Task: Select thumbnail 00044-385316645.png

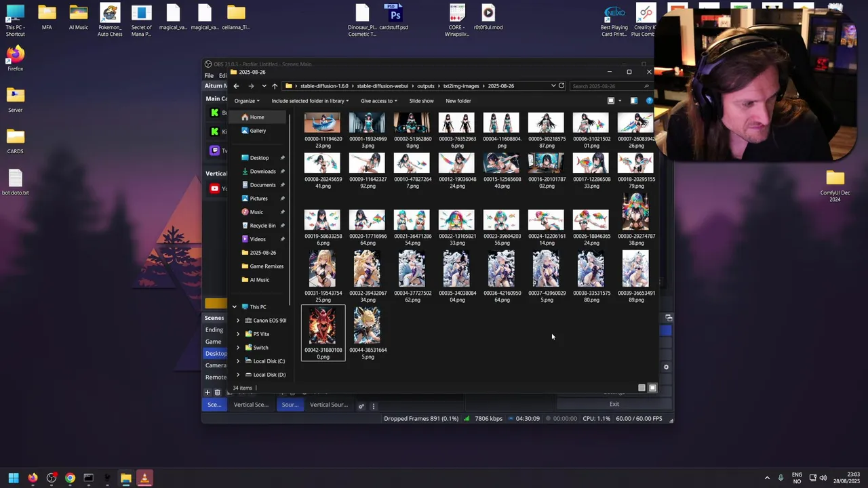Action: (x=368, y=333)
